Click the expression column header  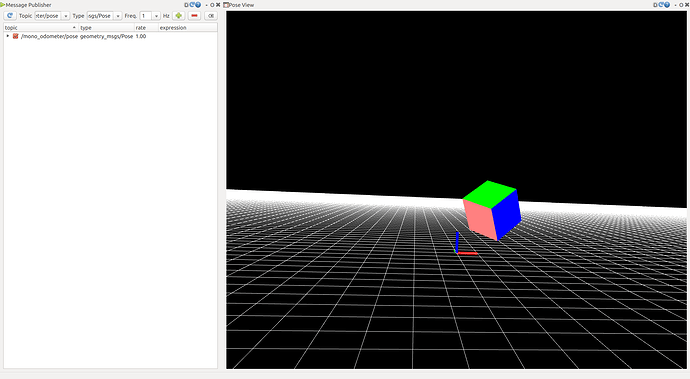[187, 27]
